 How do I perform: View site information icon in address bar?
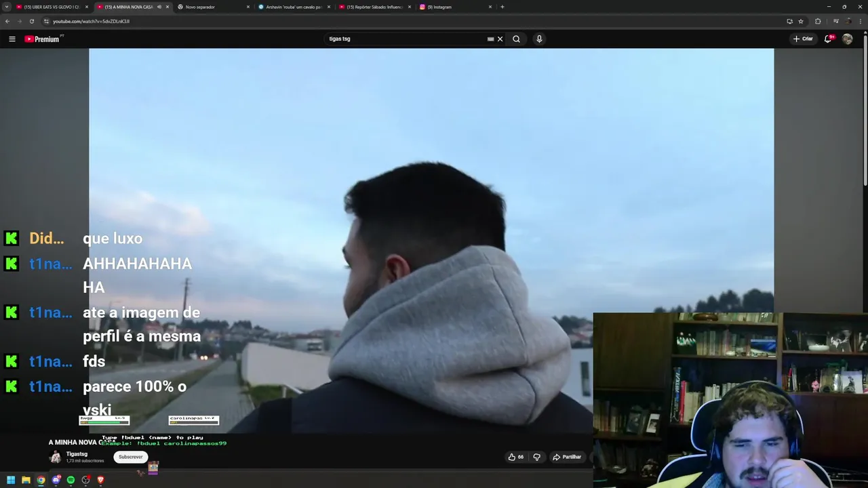(46, 21)
